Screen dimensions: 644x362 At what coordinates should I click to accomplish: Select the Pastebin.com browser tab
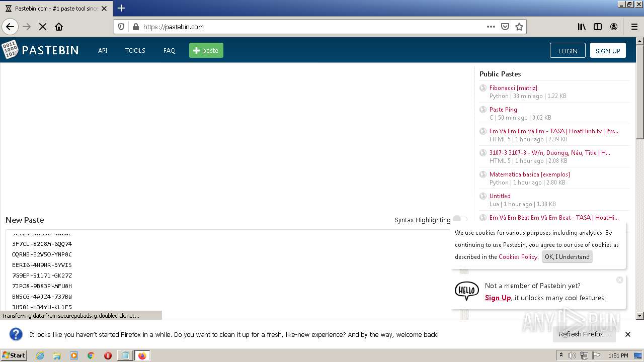(x=56, y=9)
